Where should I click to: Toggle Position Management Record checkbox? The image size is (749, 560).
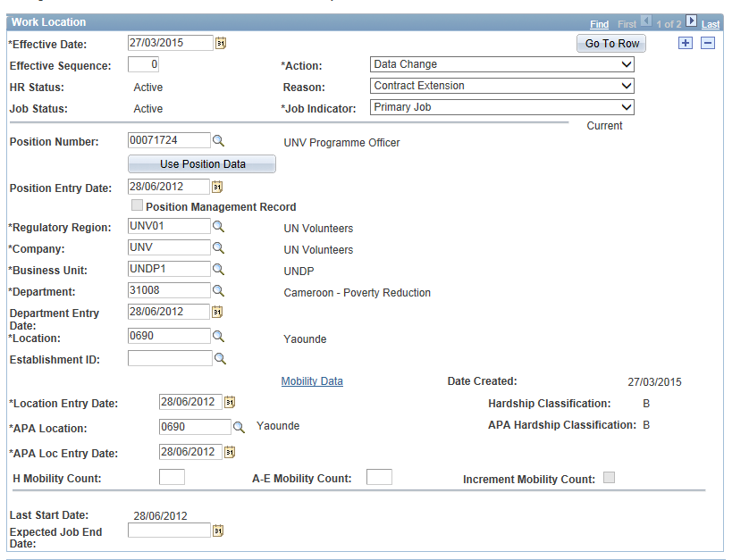pyautogui.click(x=137, y=205)
